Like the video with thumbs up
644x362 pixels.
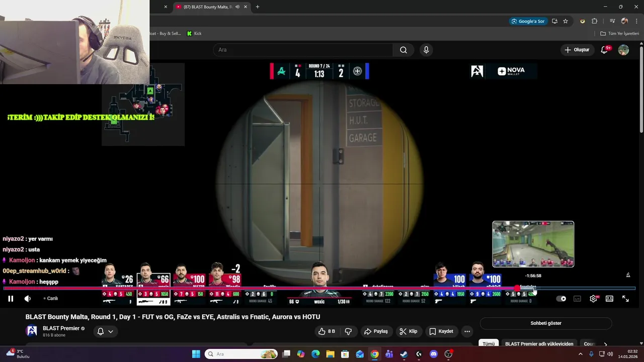(327, 331)
